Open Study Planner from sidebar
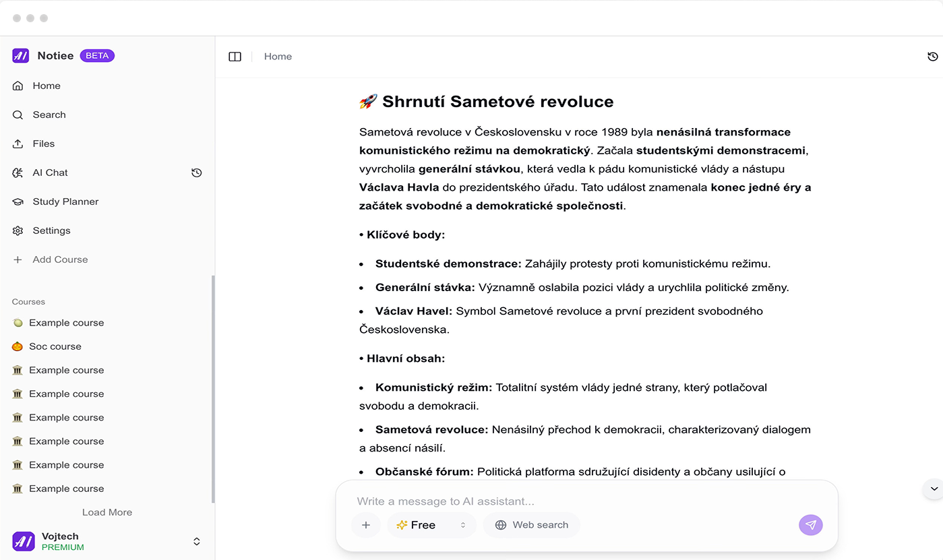Image resolution: width=943 pixels, height=560 pixels. [x=65, y=201]
